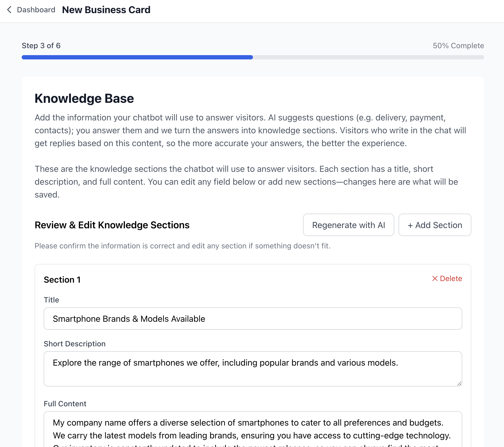Click the Knowledge Base heading
The height and width of the screenshot is (447, 504).
(x=84, y=99)
